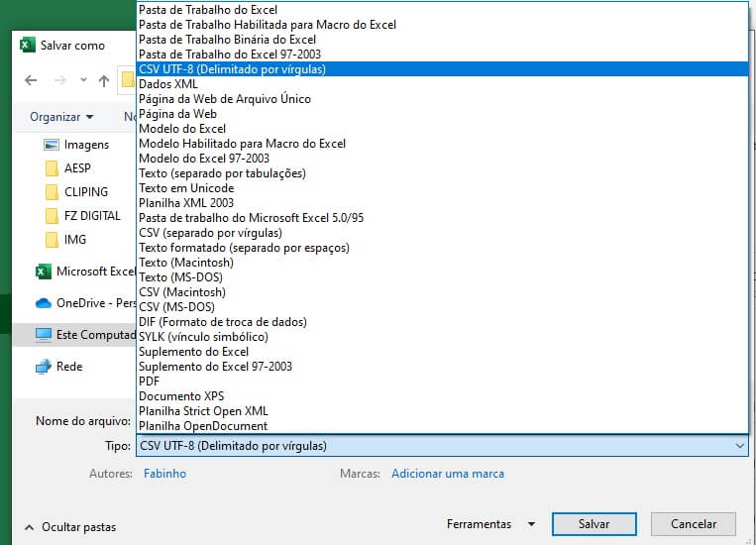The image size is (756, 545).
Task: Open recent locations chevron beside navigation arrows
Action: (x=83, y=80)
